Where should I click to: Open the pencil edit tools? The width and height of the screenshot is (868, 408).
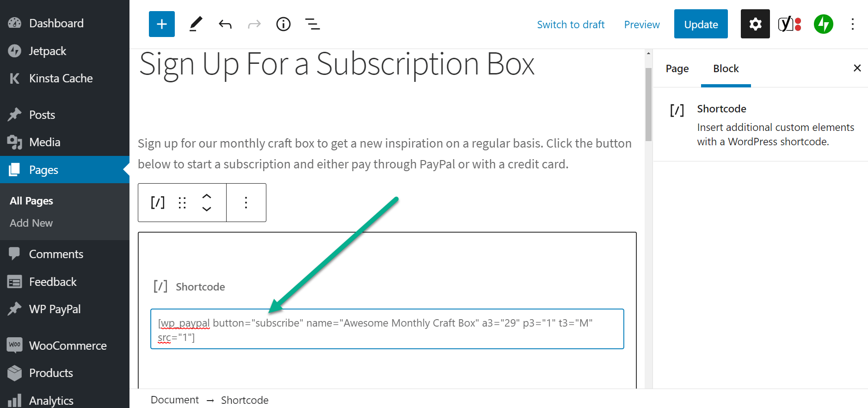pyautogui.click(x=196, y=24)
